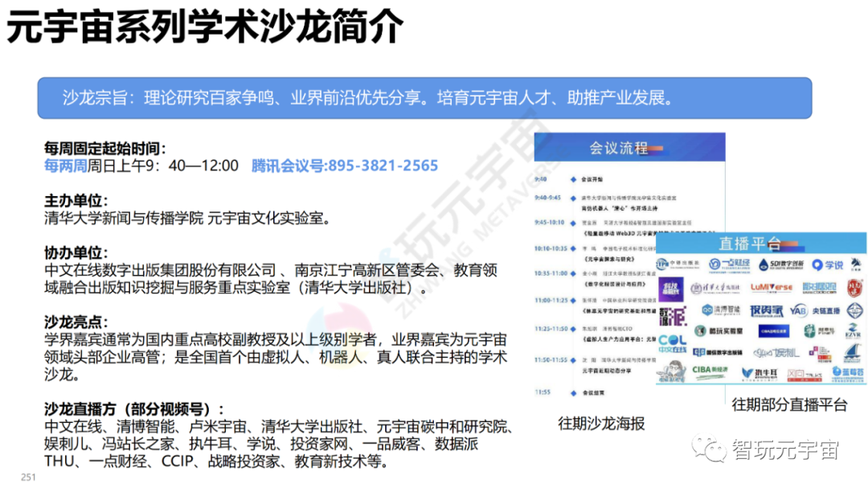This screenshot has width=868, height=488.
Task: Click the line starting with THU、一点财经
Action: coord(217,461)
